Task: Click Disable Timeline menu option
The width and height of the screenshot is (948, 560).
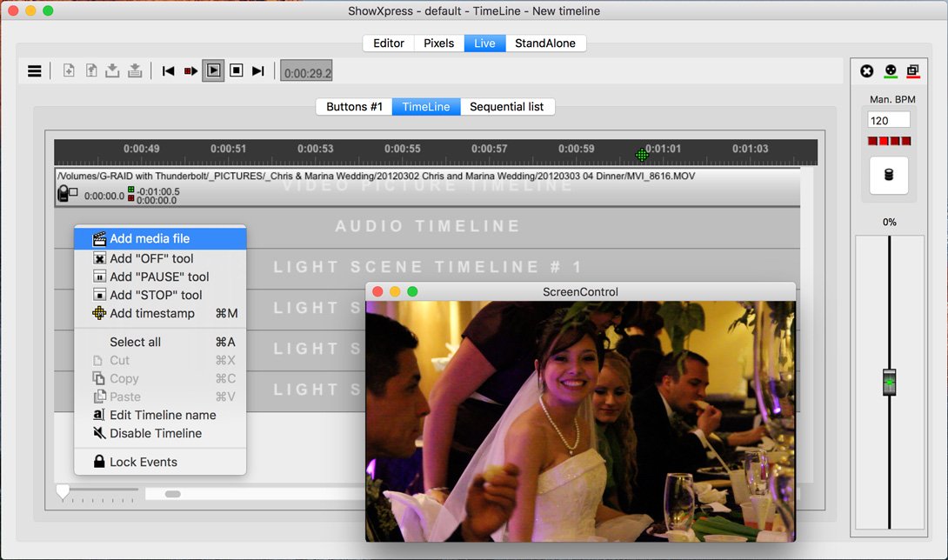Action: click(155, 433)
